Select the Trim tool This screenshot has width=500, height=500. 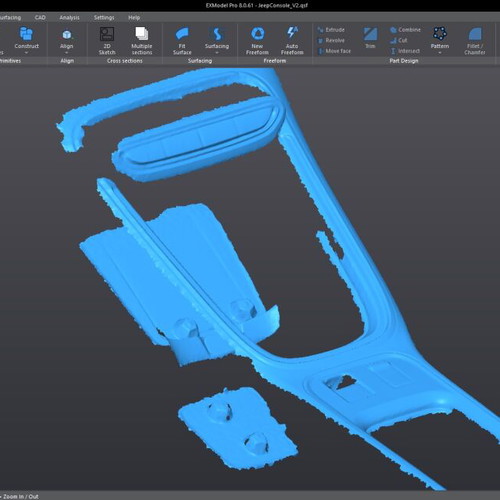point(370,38)
